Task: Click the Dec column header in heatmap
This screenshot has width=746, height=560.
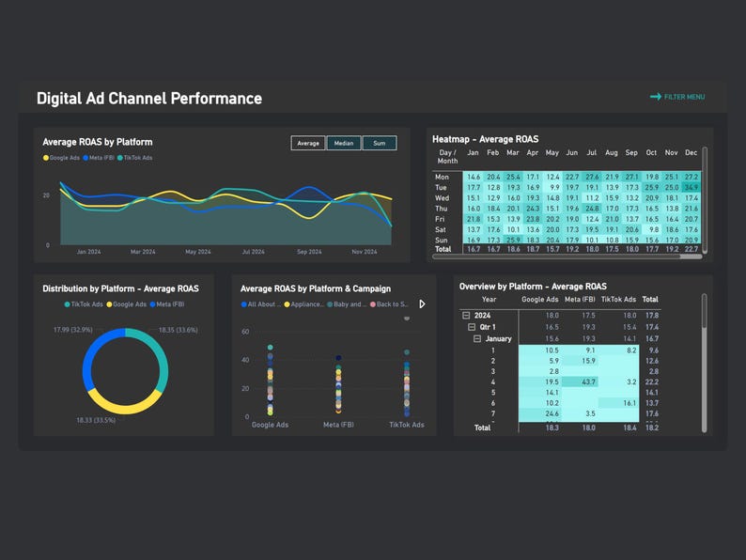Action: (x=691, y=153)
